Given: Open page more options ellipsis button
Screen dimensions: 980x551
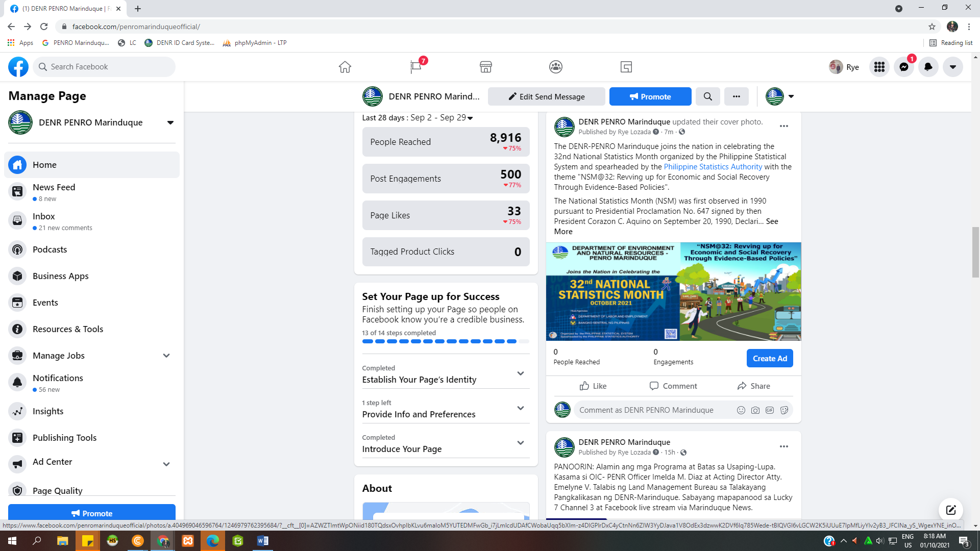Looking at the screenshot, I should pos(736,96).
